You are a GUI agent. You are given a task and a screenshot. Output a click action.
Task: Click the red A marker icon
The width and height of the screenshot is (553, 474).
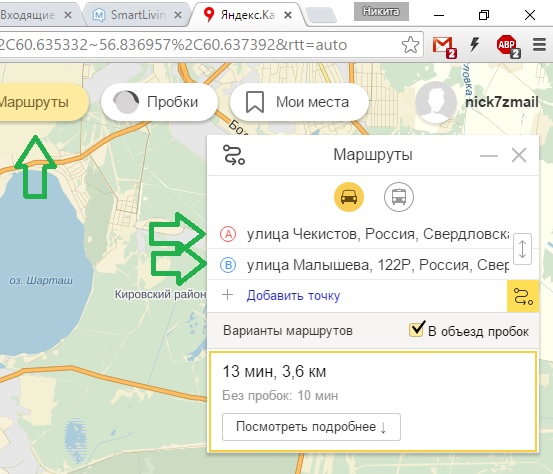[228, 234]
